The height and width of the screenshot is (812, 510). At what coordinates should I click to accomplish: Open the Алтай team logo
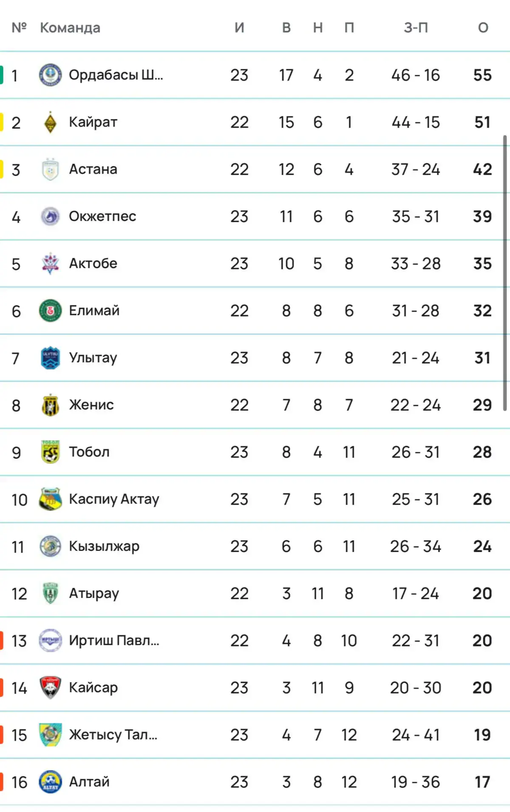(x=50, y=782)
